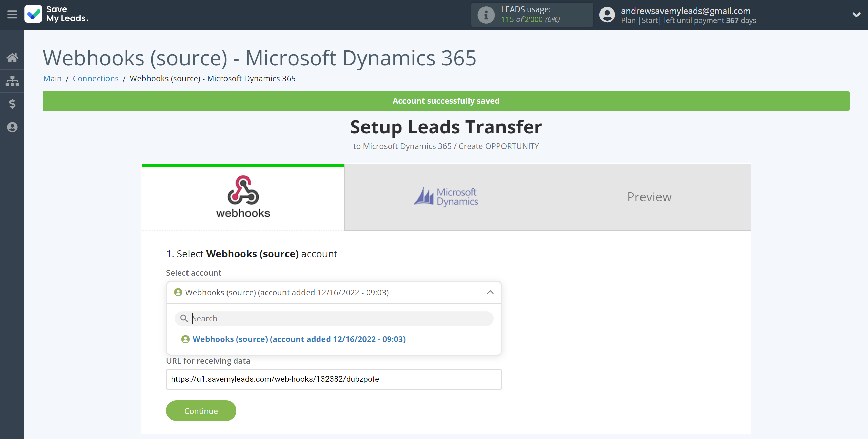The image size is (868, 439).
Task: Switch to the Preview tab
Action: [649, 197]
